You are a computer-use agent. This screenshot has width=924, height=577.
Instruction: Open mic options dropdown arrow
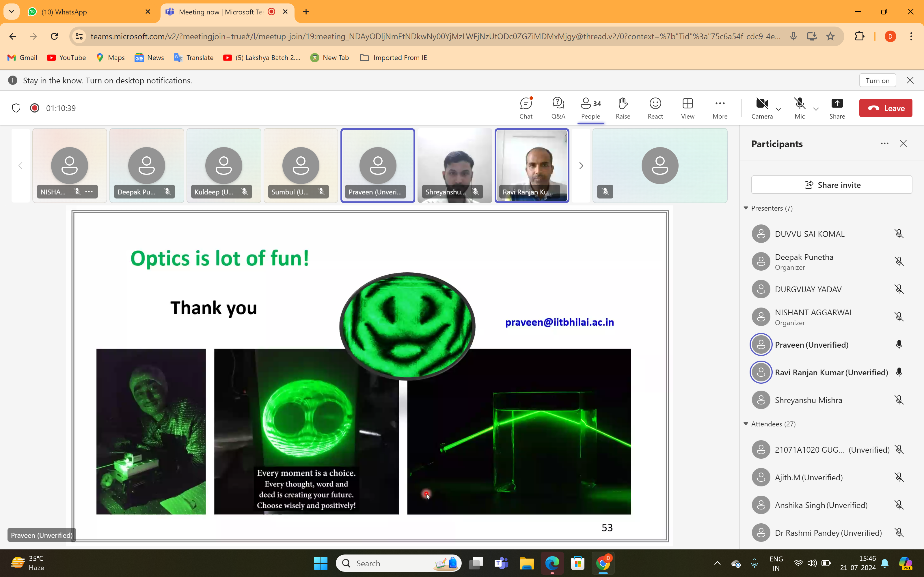click(x=816, y=109)
